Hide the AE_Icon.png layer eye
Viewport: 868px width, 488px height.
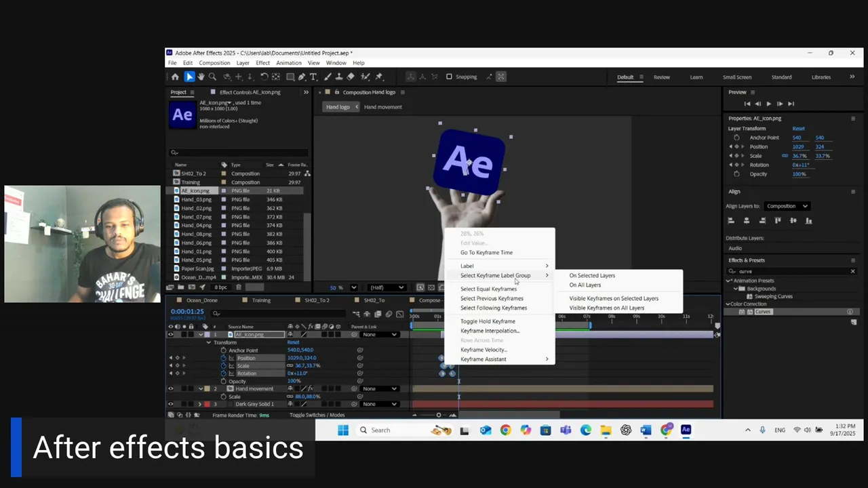[170, 335]
